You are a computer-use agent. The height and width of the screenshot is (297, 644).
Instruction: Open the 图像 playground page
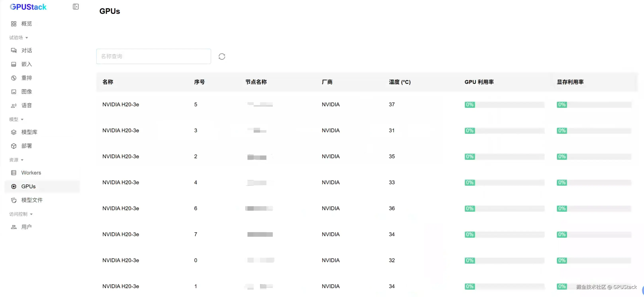click(42, 92)
